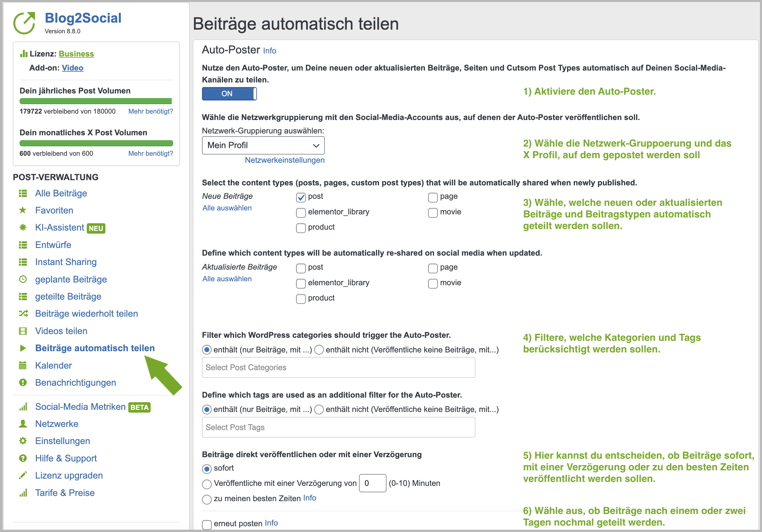This screenshot has width=762, height=532.
Task: Open the Select Post Categories field
Action: [x=338, y=367]
